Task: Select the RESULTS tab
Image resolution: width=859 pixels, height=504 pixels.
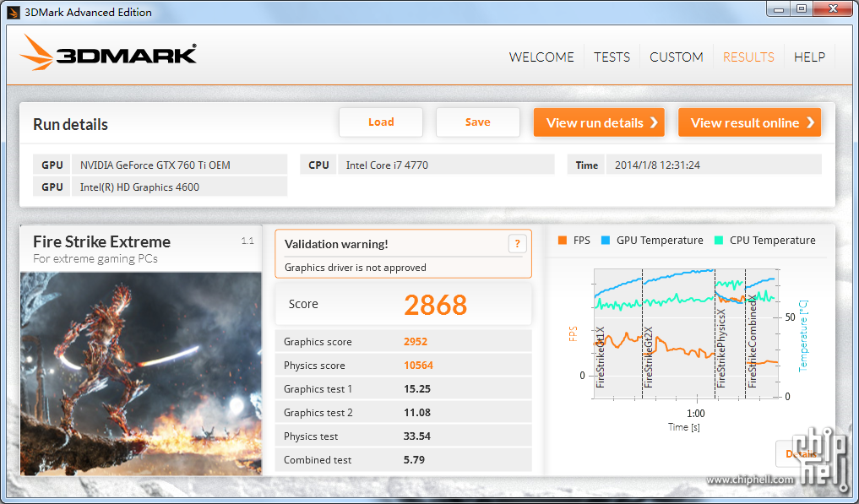Action: click(x=748, y=57)
